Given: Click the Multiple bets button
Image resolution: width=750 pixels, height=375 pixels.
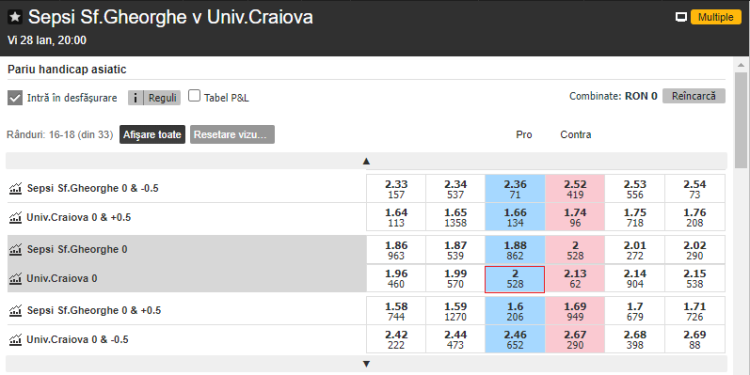Looking at the screenshot, I should (716, 18).
